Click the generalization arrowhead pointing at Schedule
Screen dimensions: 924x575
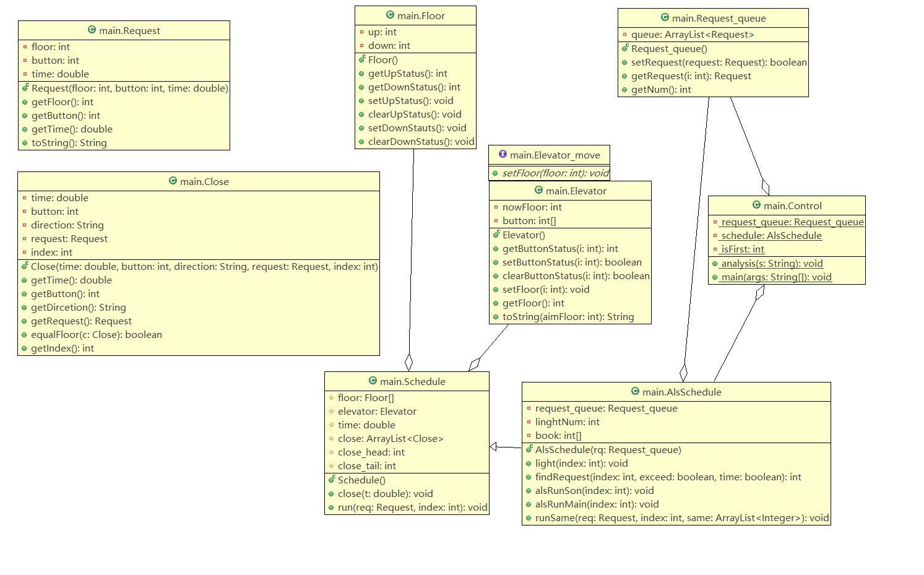pyautogui.click(x=493, y=447)
